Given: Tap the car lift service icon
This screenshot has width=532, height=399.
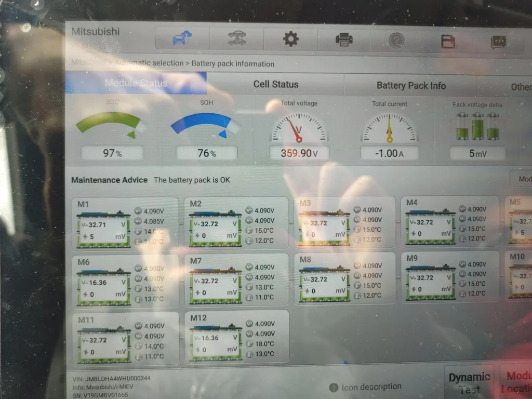Looking at the screenshot, I should coord(236,38).
